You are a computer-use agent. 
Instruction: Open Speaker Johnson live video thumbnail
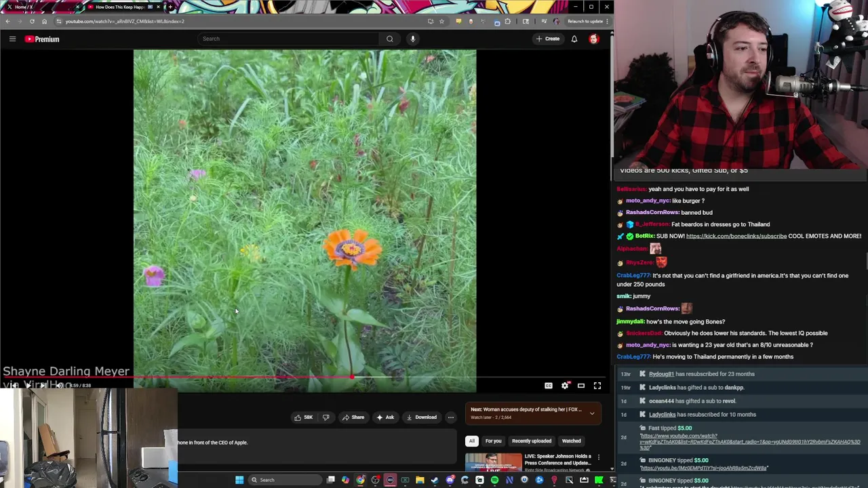[493, 463]
